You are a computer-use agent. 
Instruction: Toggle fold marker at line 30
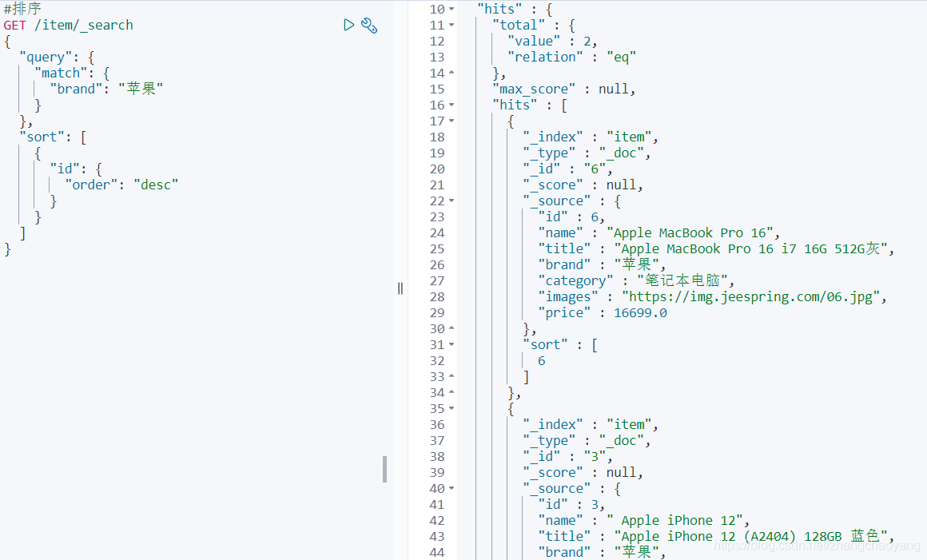coord(452,328)
